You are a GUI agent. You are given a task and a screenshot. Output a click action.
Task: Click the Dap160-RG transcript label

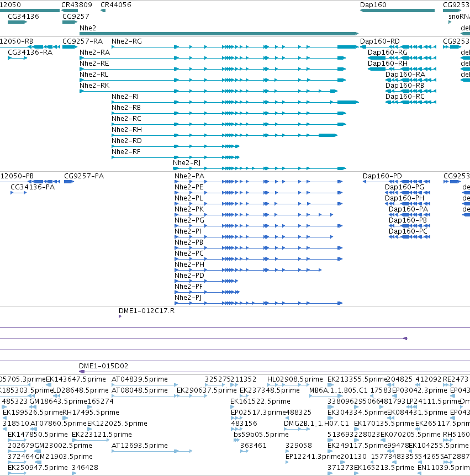(x=388, y=52)
